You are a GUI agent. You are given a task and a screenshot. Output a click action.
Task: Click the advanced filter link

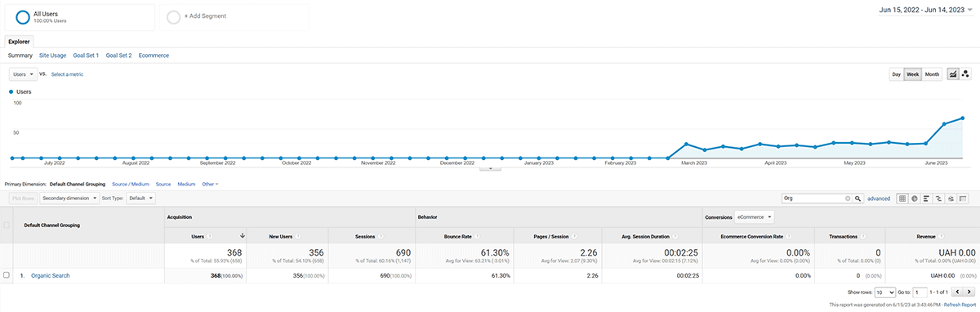pos(879,198)
